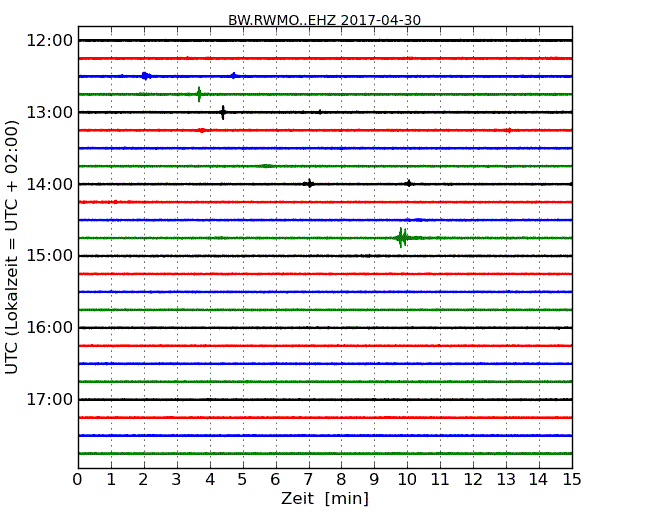The image size is (650, 520).
Task: Click x-axis tick label 13
Action: [506, 480]
